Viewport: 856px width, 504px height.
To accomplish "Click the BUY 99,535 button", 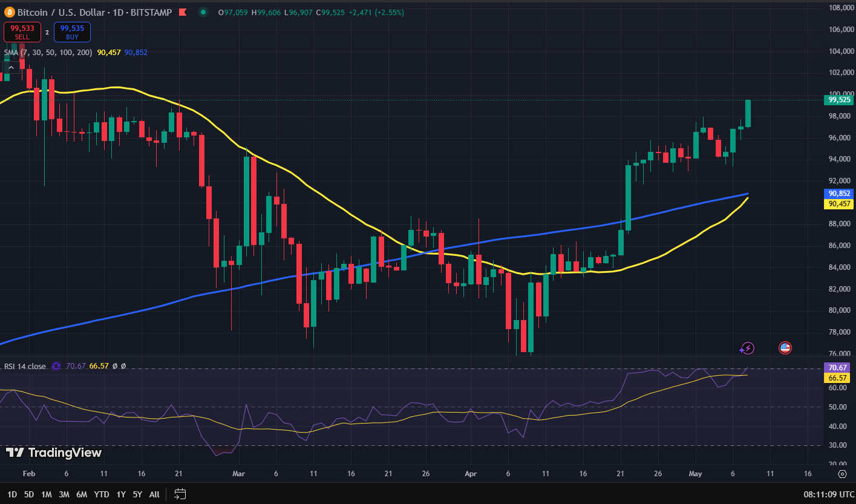I will click(72, 31).
